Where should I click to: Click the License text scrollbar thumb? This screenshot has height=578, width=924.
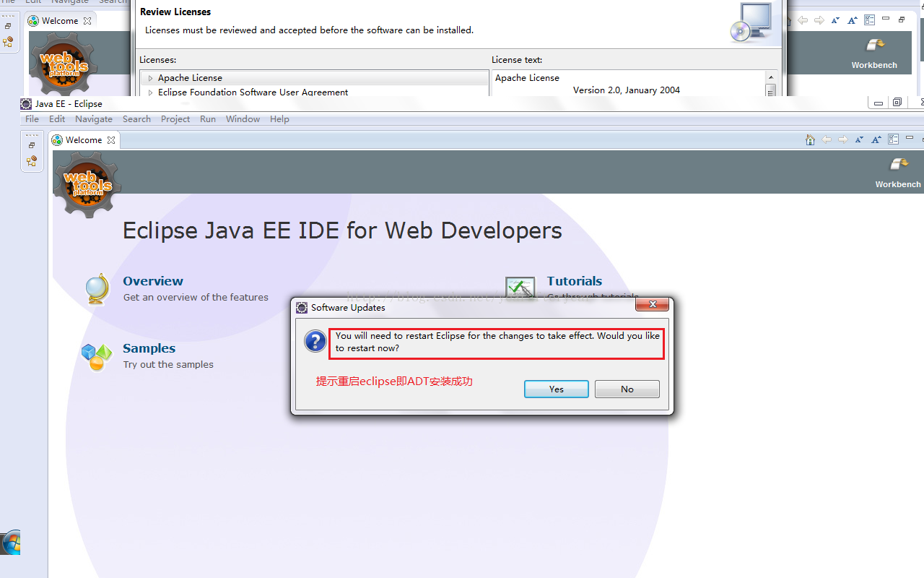pos(771,90)
